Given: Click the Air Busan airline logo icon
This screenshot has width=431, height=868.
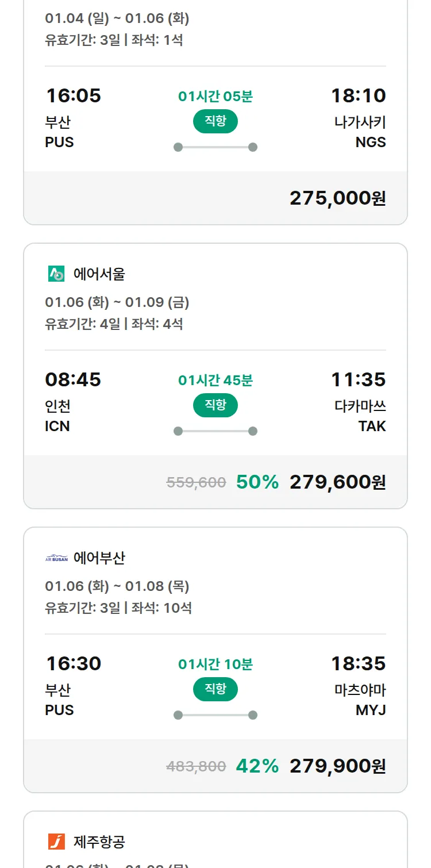Looking at the screenshot, I should pos(56,558).
